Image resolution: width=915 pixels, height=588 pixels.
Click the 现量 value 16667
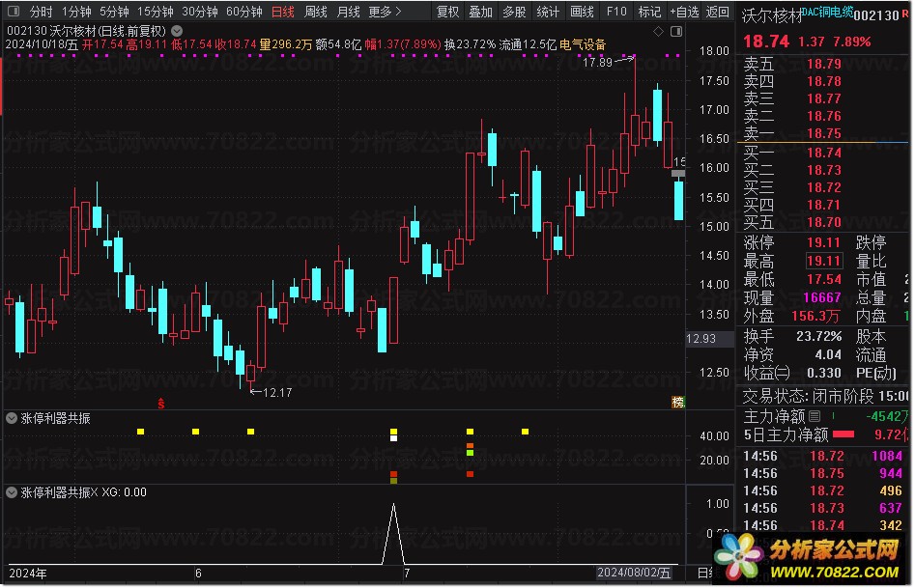pos(822,297)
